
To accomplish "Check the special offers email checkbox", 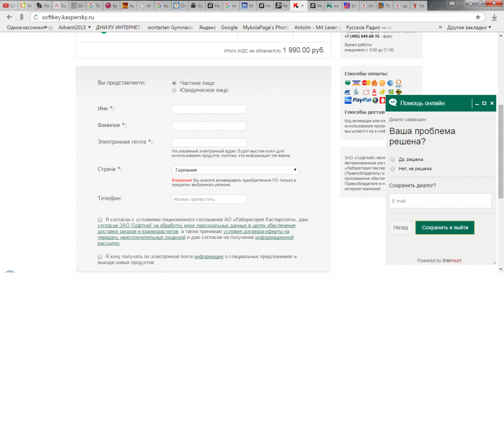I will pos(100,257).
